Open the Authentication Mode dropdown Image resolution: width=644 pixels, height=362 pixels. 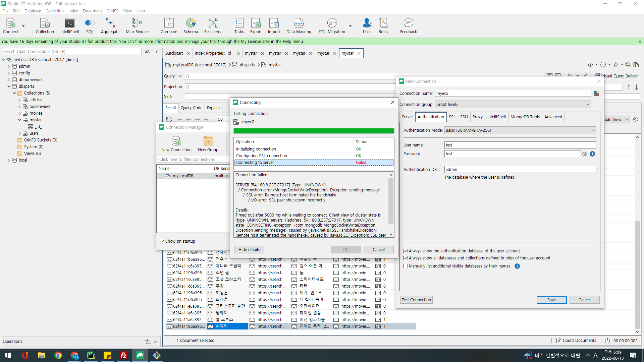(520, 130)
